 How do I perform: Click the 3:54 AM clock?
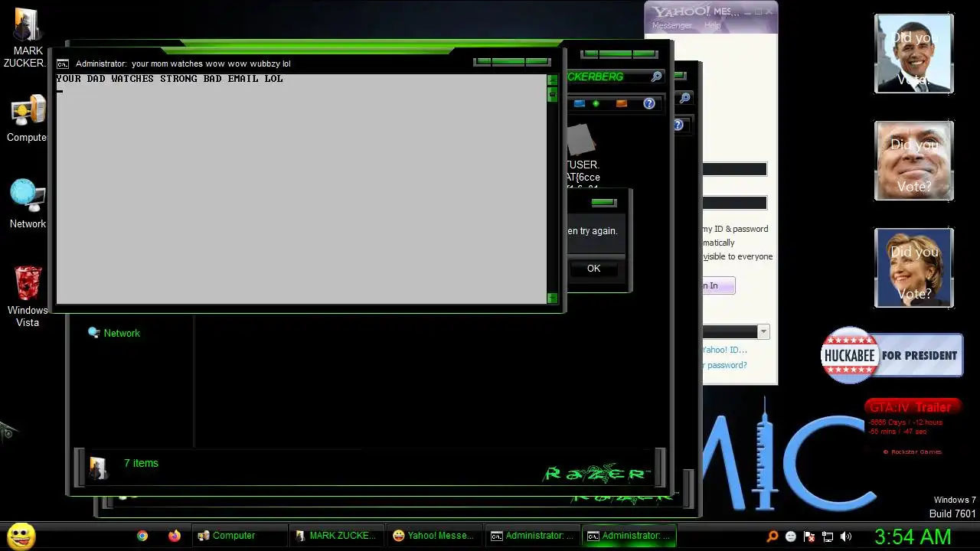tap(913, 536)
